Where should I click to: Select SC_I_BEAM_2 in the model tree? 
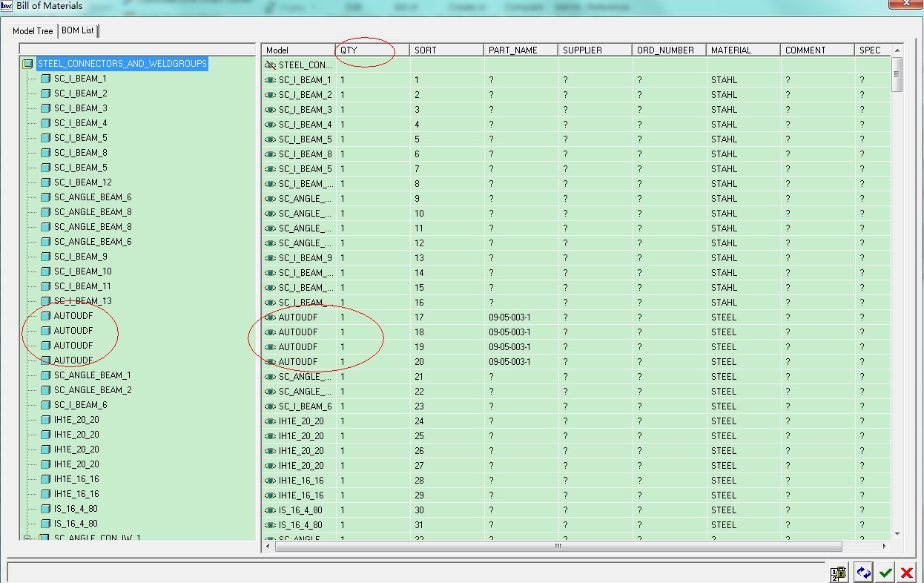coord(80,93)
